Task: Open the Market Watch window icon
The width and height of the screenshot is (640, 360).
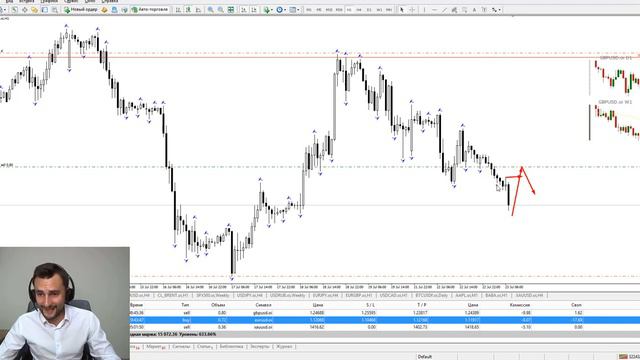Action: point(15,10)
